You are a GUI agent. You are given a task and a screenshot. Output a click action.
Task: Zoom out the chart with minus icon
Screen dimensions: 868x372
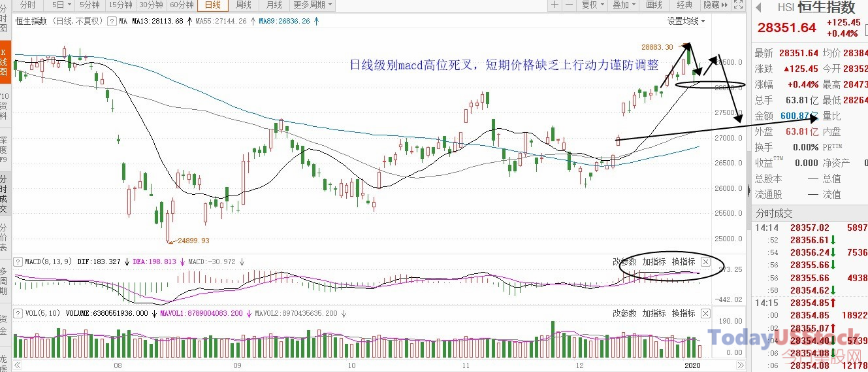point(570,5)
